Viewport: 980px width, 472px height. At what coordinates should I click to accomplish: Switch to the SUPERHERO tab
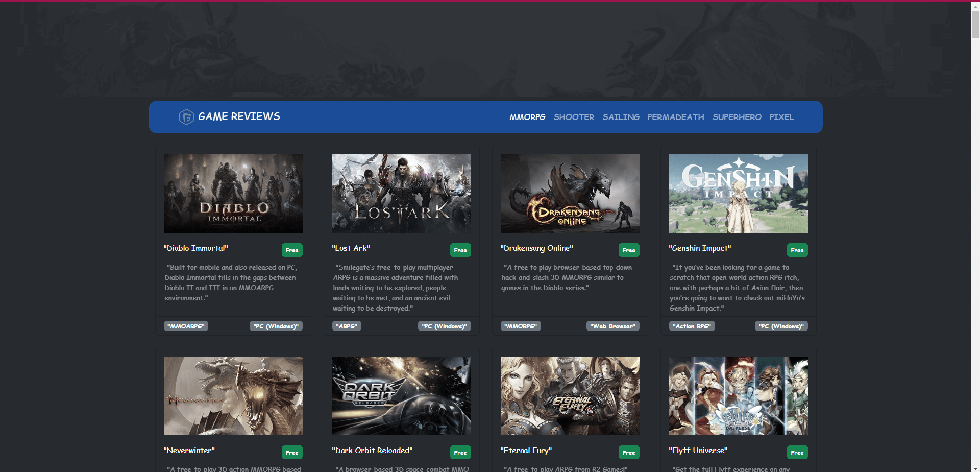click(x=737, y=117)
